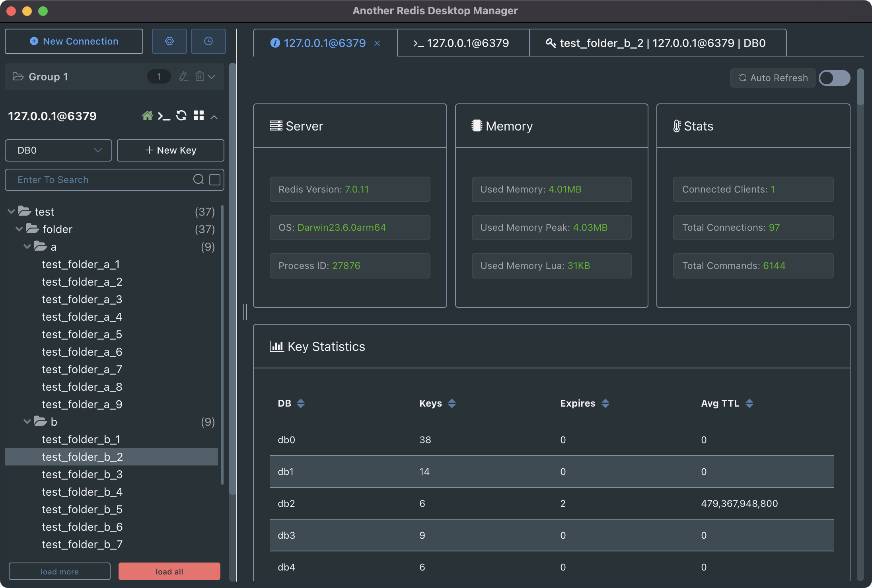
Task: Open the console icon beside connection name
Action: 164,116
